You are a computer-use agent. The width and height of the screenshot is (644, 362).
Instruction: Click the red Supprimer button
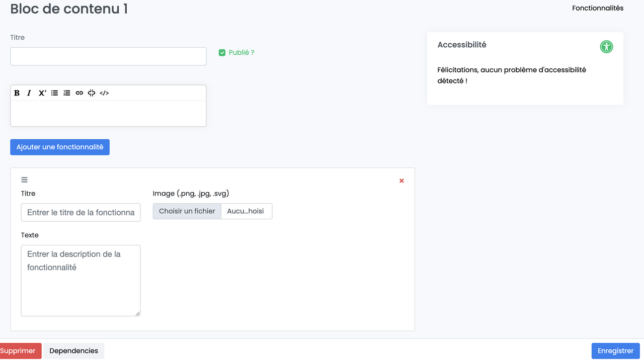point(19,351)
